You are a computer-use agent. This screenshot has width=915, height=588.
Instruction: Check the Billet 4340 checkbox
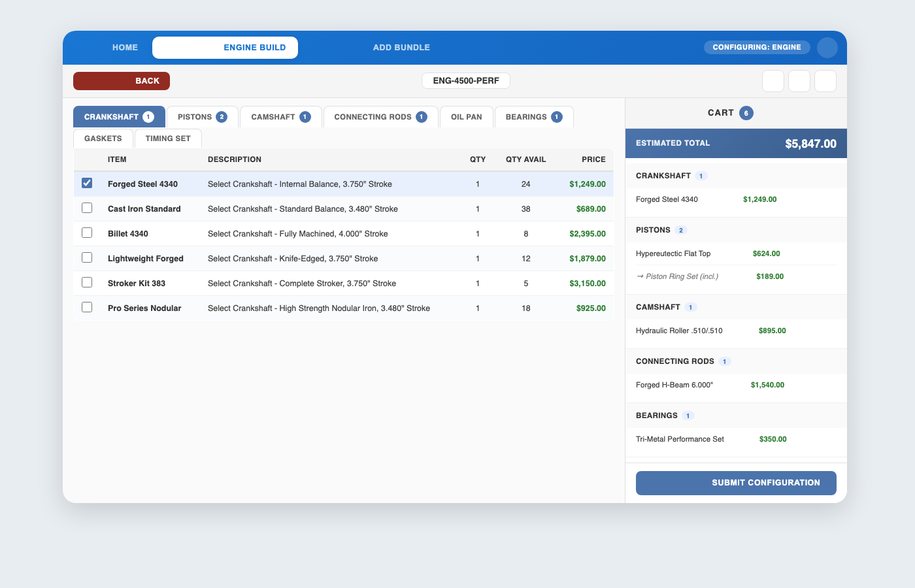(87, 233)
